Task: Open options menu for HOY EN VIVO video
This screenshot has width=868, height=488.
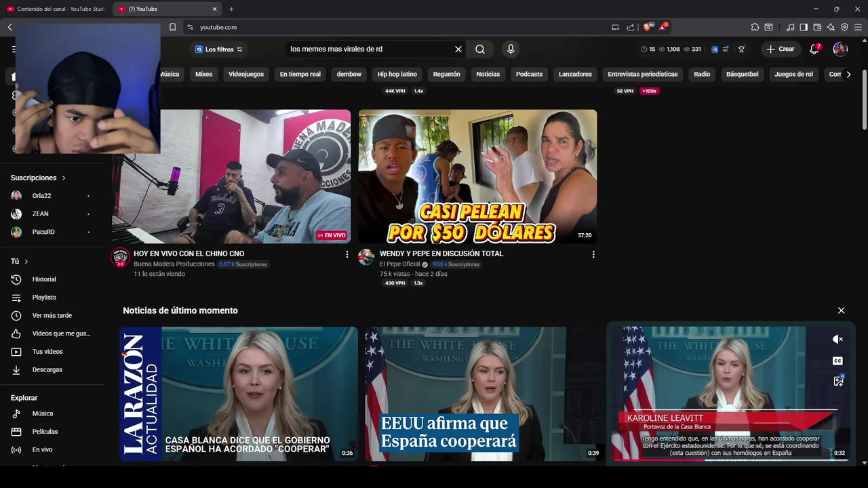Action: (x=347, y=255)
